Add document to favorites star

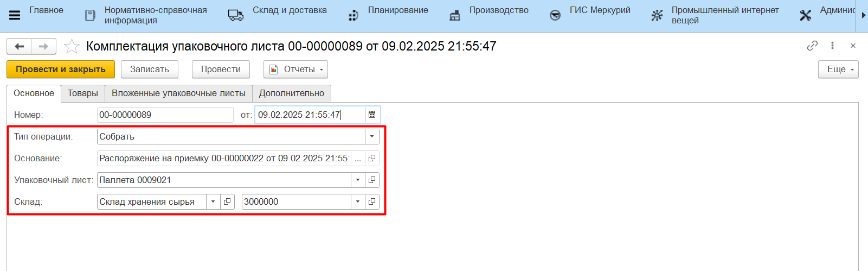pyautogui.click(x=72, y=47)
